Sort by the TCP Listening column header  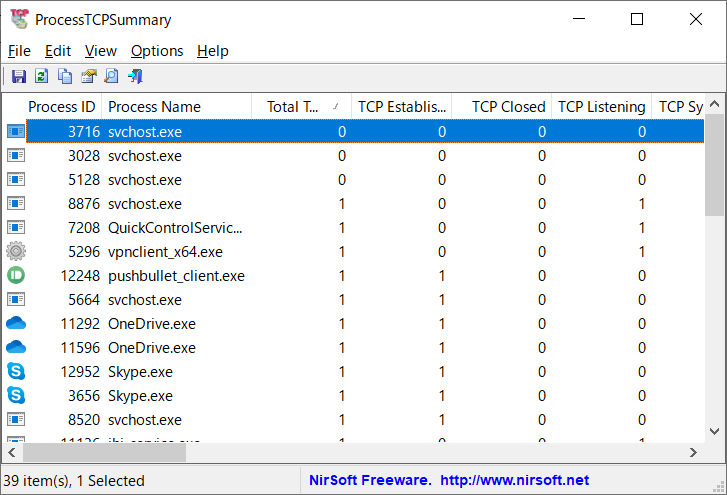pyautogui.click(x=601, y=107)
